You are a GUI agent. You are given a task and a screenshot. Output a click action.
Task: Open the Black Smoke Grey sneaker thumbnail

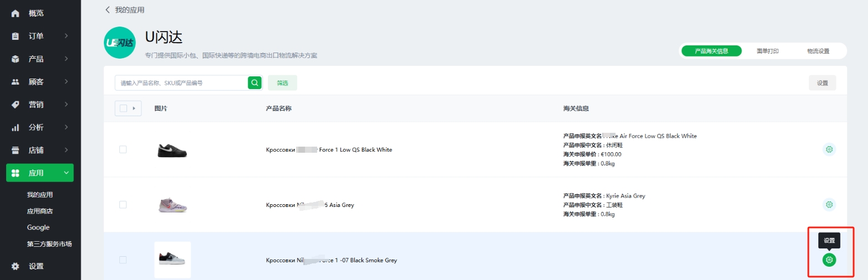172,260
